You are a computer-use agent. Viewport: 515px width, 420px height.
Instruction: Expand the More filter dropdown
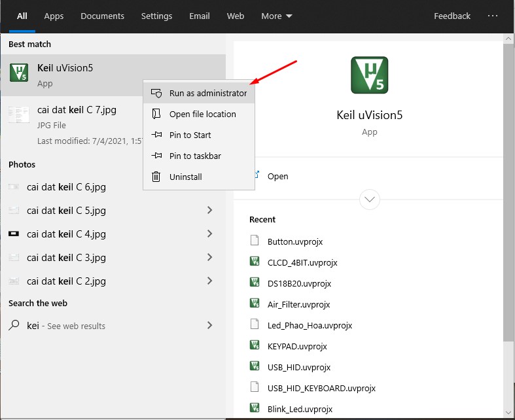point(277,16)
